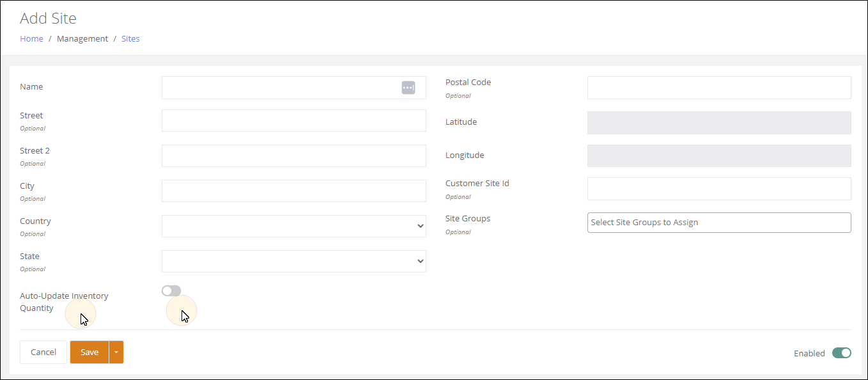The width and height of the screenshot is (868, 380).
Task: Click the Site Groups label
Action: click(468, 218)
